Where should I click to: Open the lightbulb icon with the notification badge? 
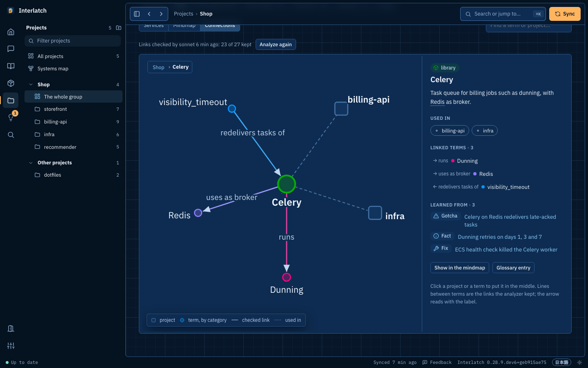tap(11, 118)
